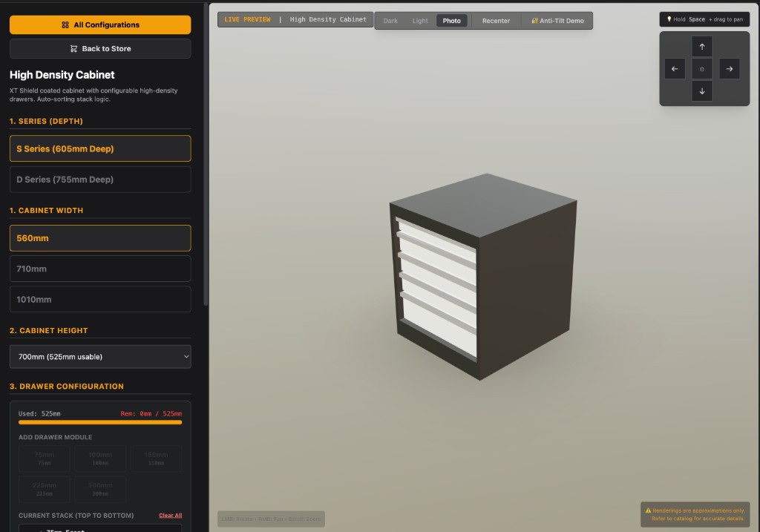Open the Cabinet Height dropdown
760x532 pixels.
pyautogui.click(x=100, y=357)
